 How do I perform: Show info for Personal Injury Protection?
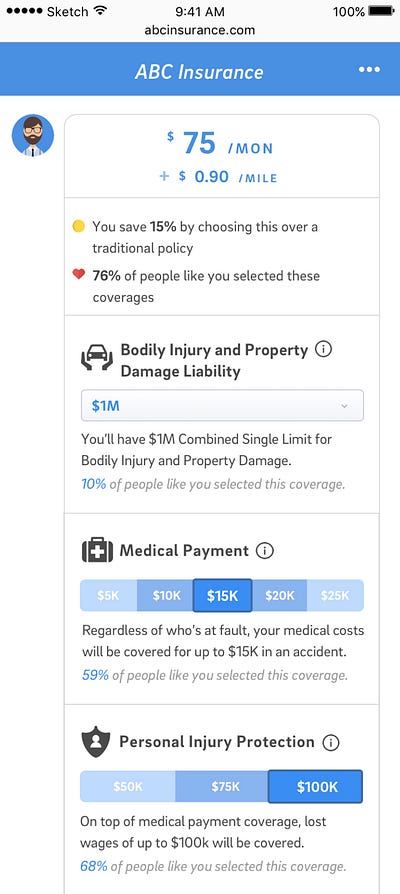[x=331, y=742]
